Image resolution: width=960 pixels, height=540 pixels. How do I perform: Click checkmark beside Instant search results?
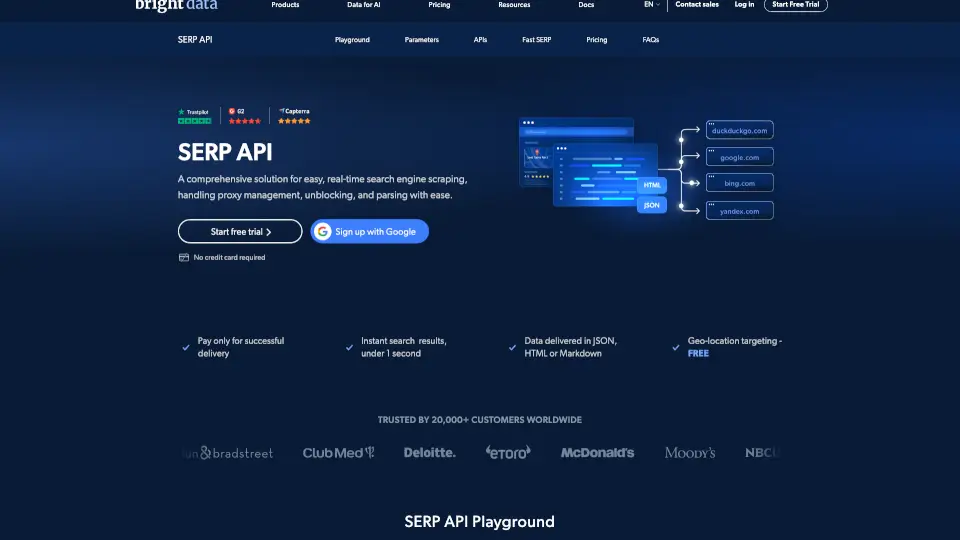pyautogui.click(x=349, y=347)
